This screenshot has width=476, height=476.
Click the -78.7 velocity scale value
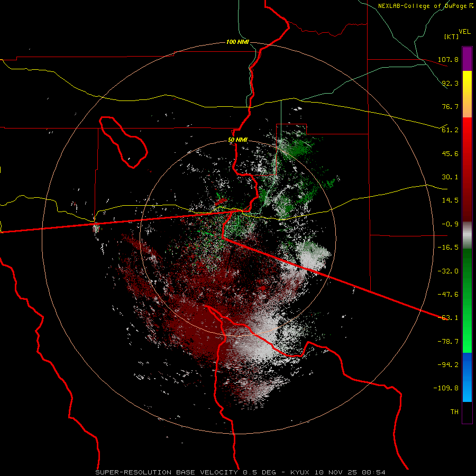click(448, 342)
